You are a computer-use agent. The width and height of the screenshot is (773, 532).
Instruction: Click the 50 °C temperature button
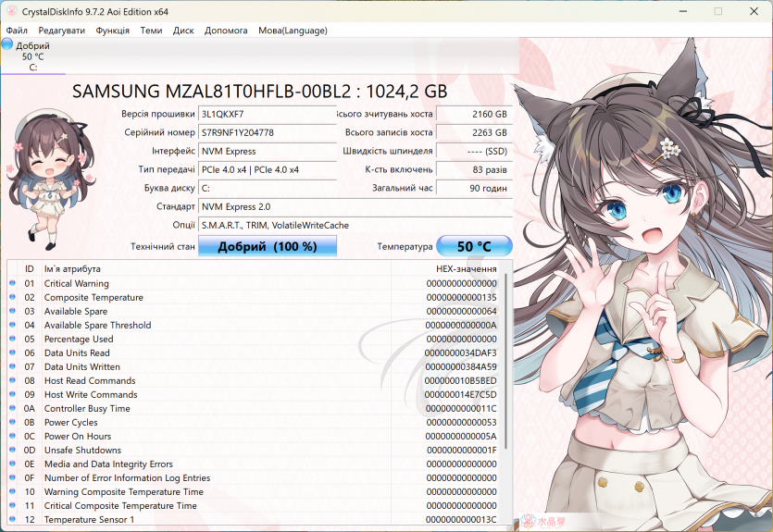(475, 247)
